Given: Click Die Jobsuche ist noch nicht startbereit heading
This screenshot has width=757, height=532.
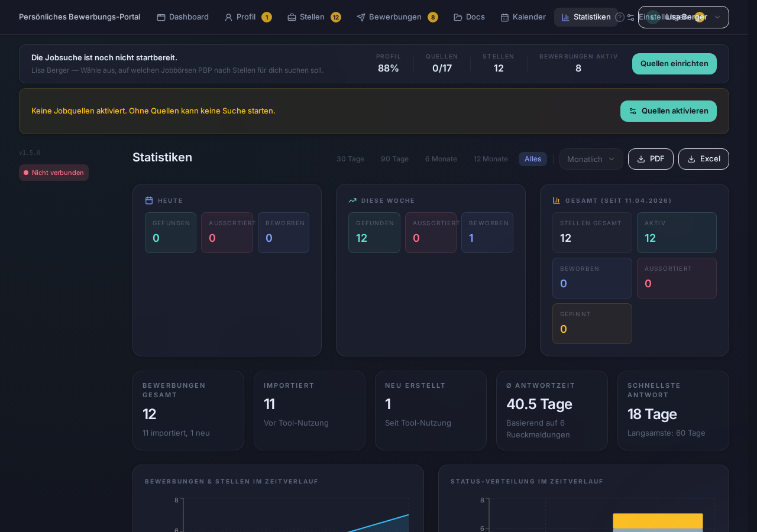Looking at the screenshot, I should click(104, 58).
